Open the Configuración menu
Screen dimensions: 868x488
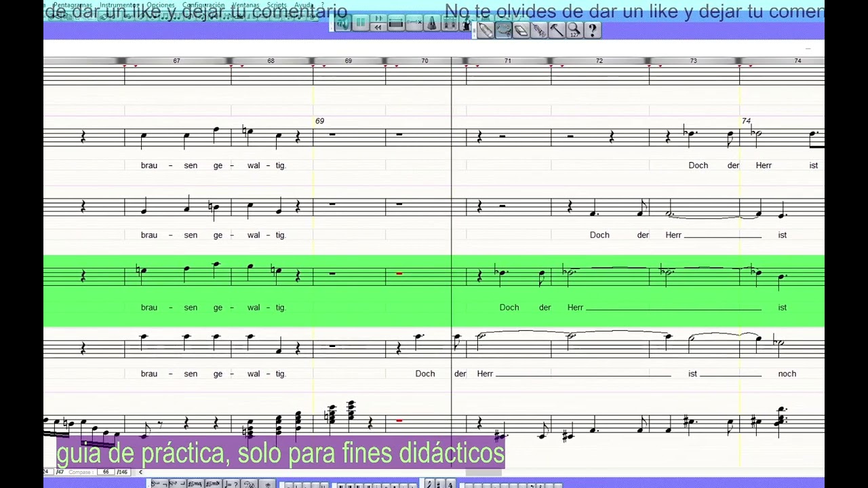point(203,5)
